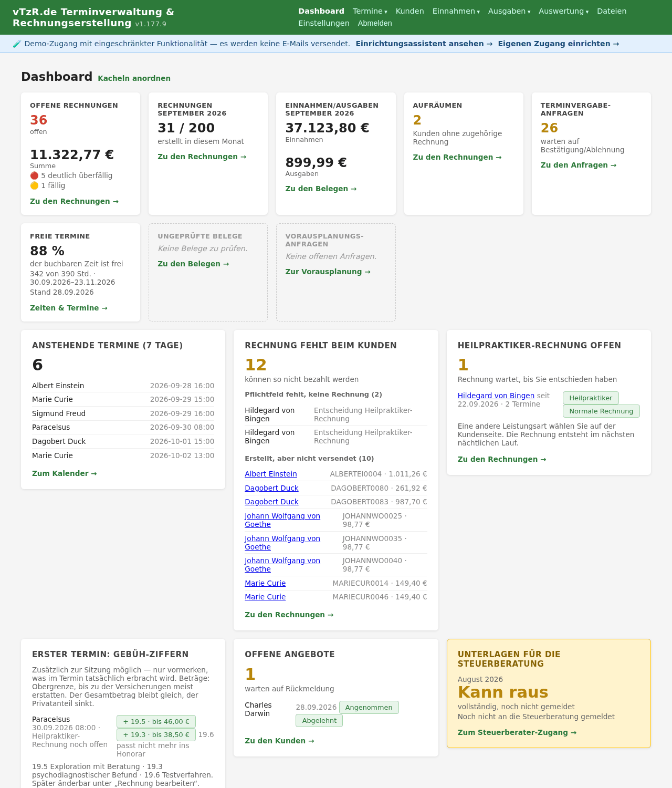The image size is (672, 788).
Task: Click Dagobert Duck appointment on 2026-10-01
Action: [123, 441]
